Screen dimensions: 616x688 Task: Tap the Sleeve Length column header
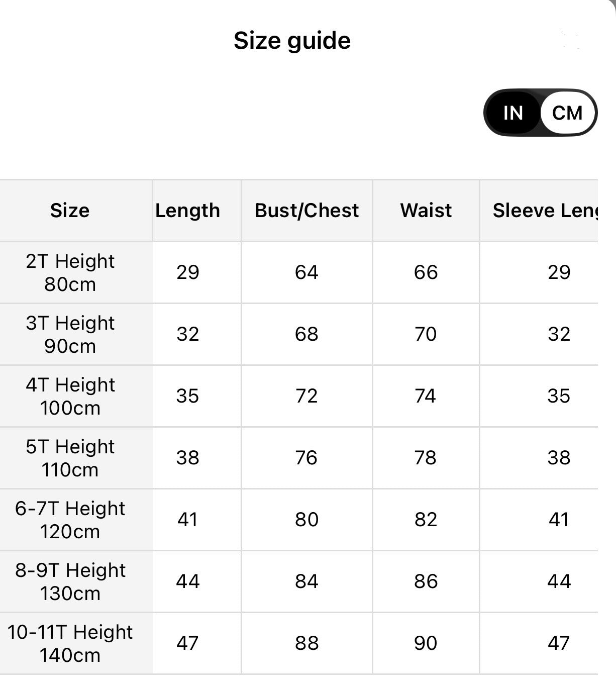click(x=546, y=210)
